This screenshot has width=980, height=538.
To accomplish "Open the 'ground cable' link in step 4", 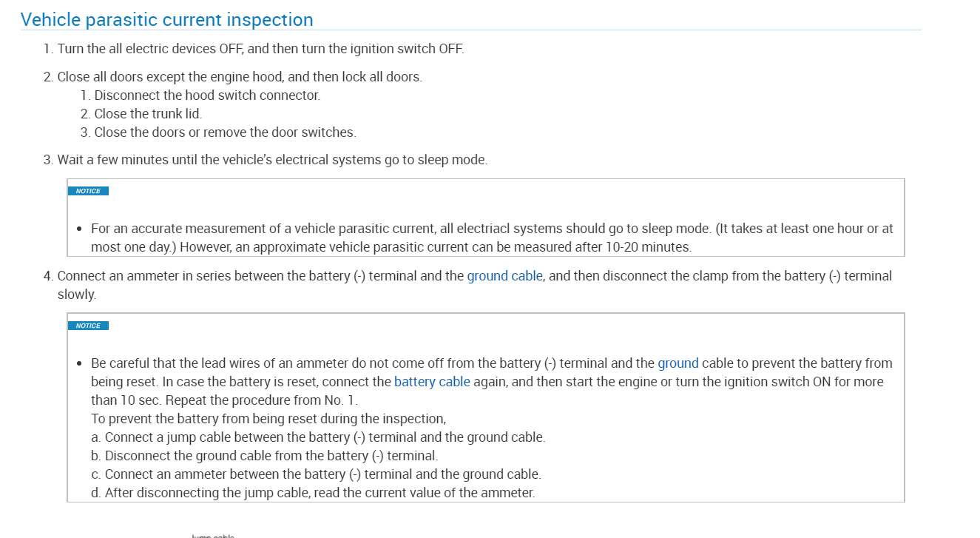I will pos(504,276).
